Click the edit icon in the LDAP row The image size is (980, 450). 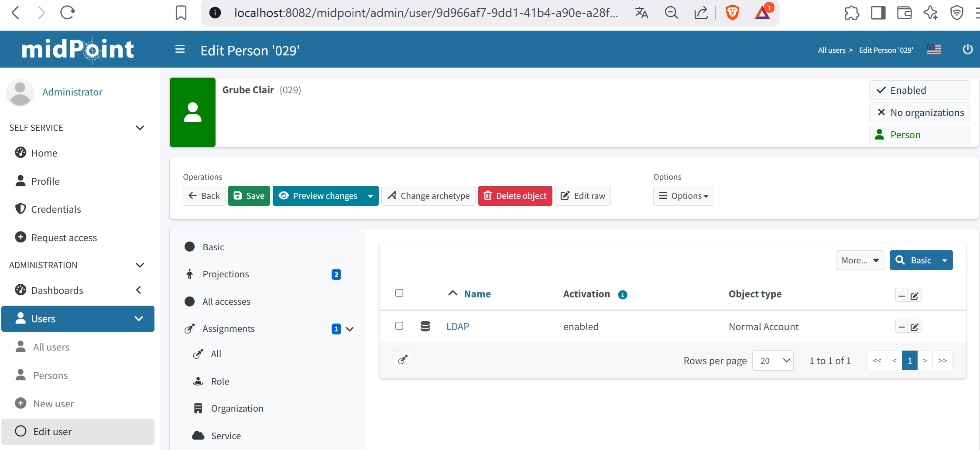click(915, 327)
